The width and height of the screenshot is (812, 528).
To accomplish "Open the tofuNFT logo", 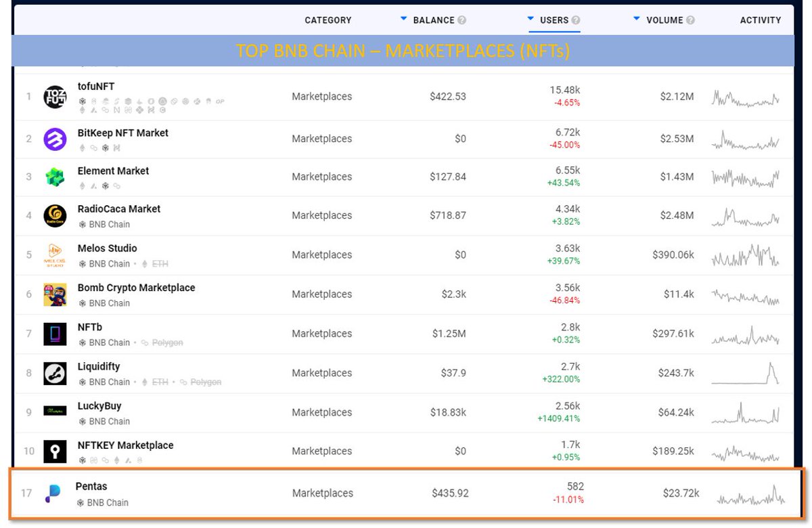I will tap(55, 97).
